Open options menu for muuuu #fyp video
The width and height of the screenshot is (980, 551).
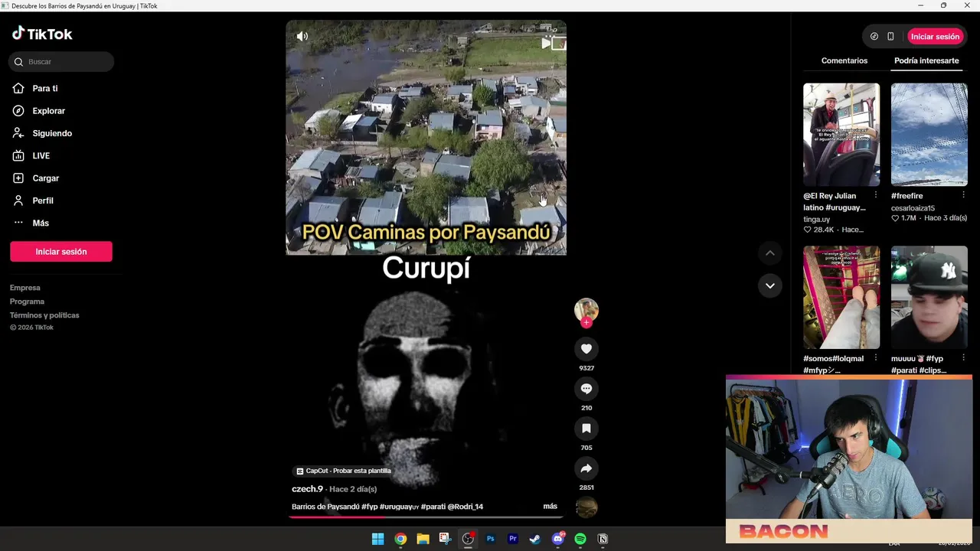point(963,359)
